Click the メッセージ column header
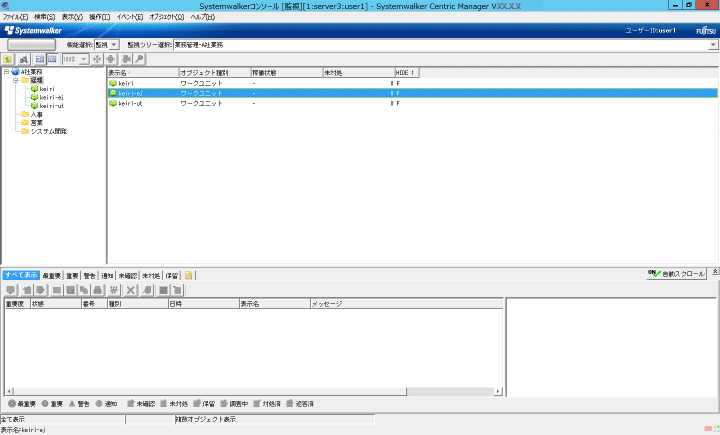The width and height of the screenshot is (720, 435). click(x=406, y=304)
